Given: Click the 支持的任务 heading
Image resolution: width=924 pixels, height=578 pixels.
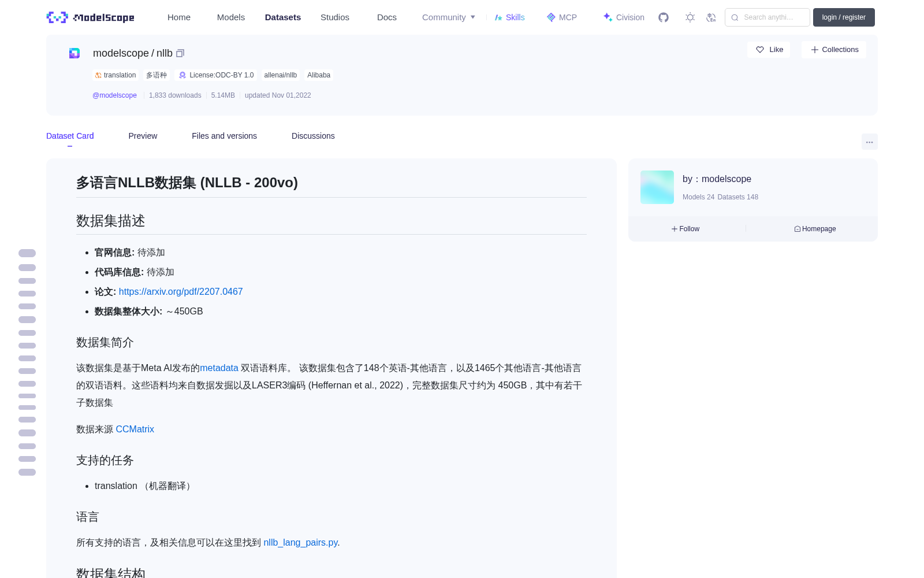Looking at the screenshot, I should (x=105, y=461).
